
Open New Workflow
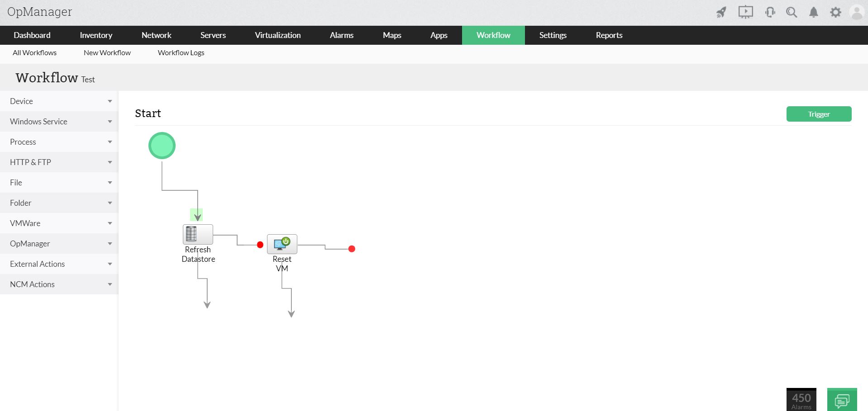[x=107, y=52]
